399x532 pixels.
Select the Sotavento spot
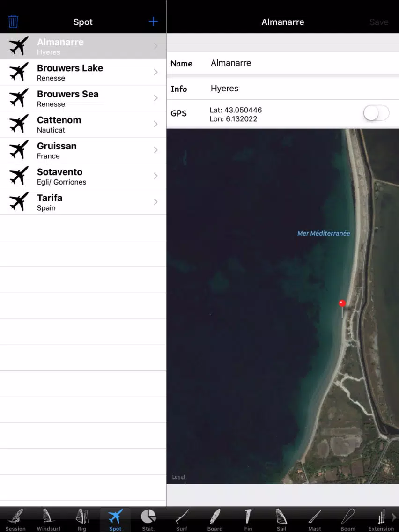[83, 176]
